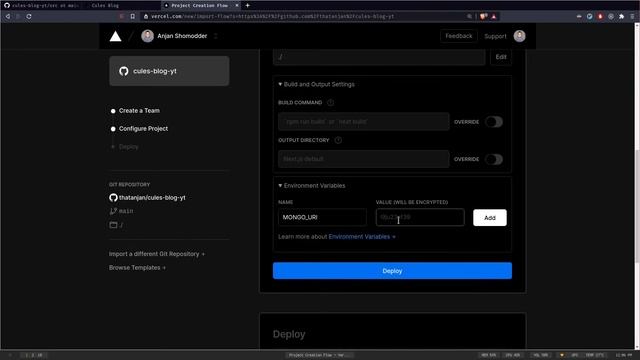The image size is (640, 360).
Task: Open the scope switcher beside Anjan Shomodder
Action: 216,36
